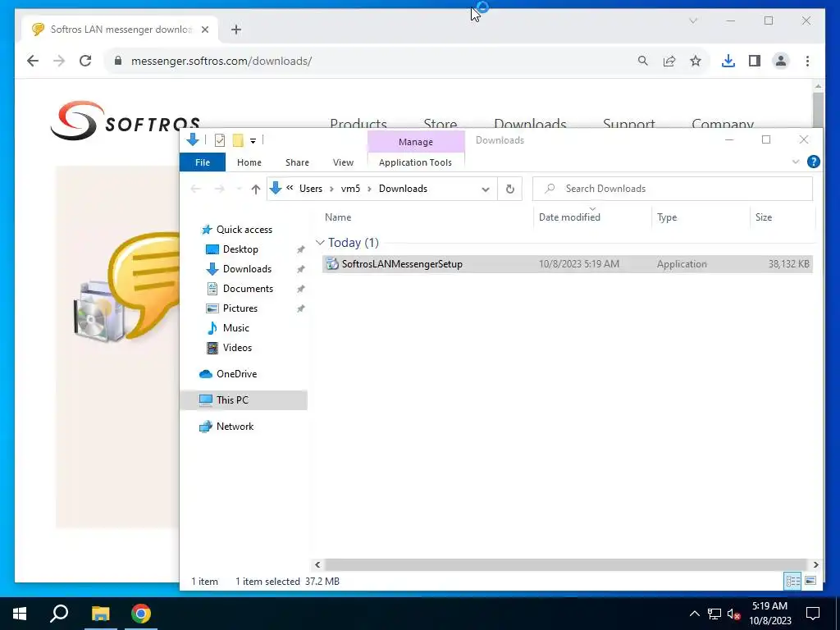Open the Share ribbon tab

pyautogui.click(x=297, y=162)
